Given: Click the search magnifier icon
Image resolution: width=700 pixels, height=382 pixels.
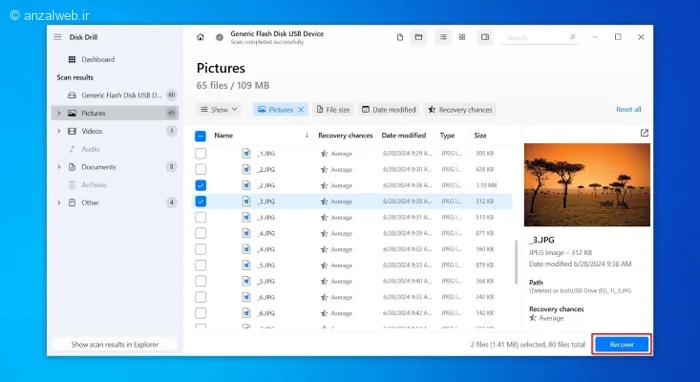Looking at the screenshot, I should 573,37.
